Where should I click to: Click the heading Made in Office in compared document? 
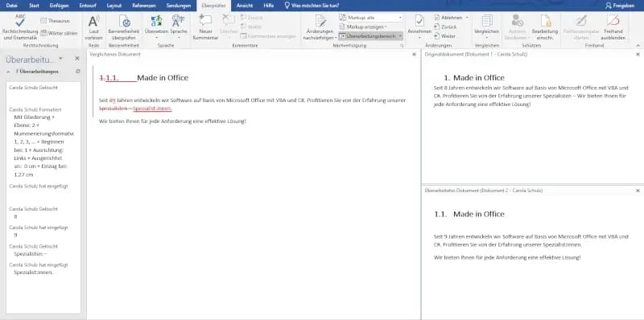point(163,77)
